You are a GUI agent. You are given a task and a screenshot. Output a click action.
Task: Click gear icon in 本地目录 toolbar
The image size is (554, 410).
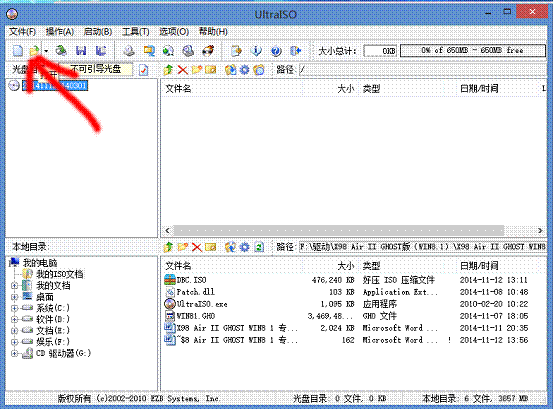pyautogui.click(x=244, y=247)
